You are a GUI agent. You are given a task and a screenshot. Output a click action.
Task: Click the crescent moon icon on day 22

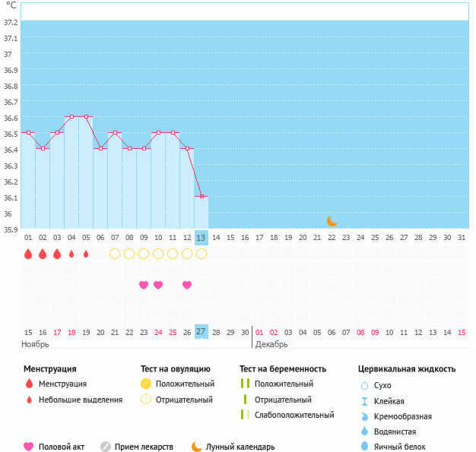332,221
